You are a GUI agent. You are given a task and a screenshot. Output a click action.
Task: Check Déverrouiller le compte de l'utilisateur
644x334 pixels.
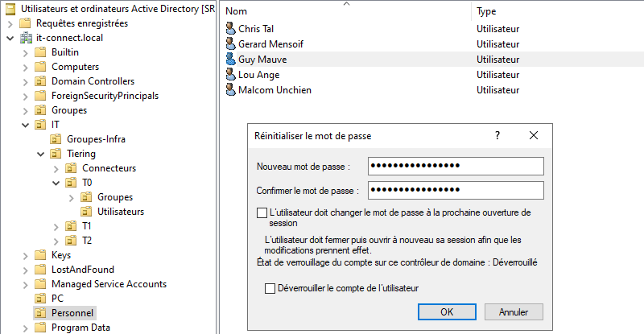tap(270, 287)
